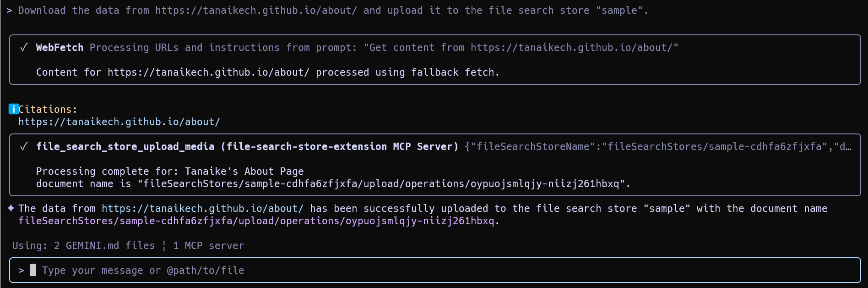The height and width of the screenshot is (288, 868).
Task: Open the URL listed under Citations
Action: tap(119, 122)
